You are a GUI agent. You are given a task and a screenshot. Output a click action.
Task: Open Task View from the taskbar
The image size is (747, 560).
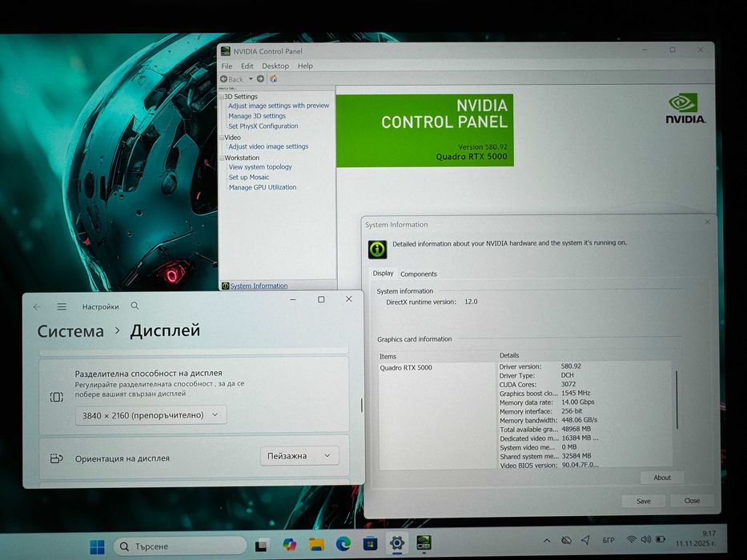click(x=262, y=545)
